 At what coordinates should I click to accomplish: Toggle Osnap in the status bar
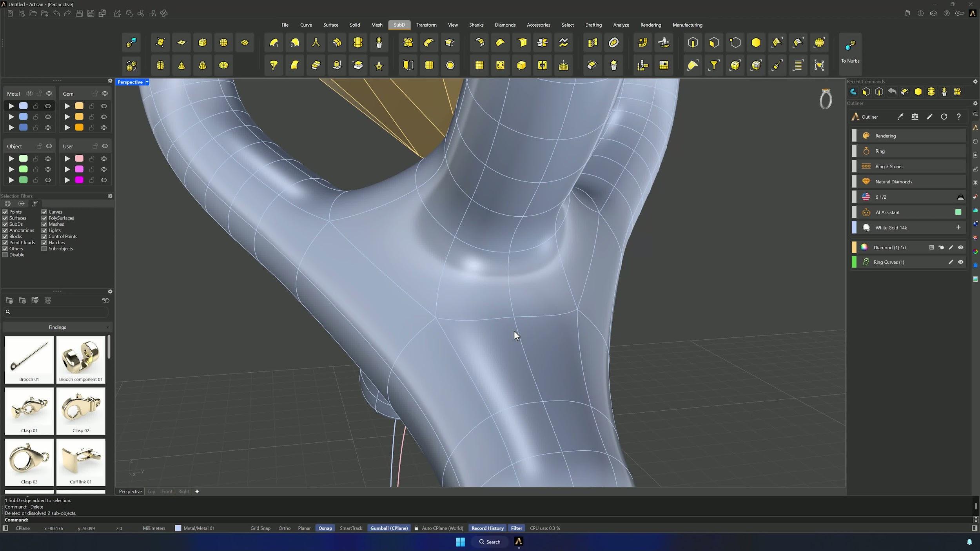click(325, 528)
